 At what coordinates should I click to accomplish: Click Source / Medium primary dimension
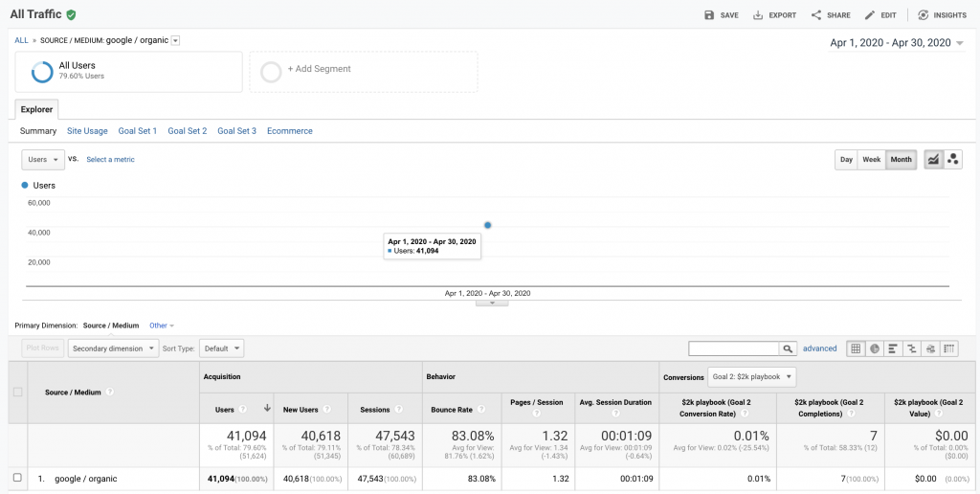click(x=111, y=326)
